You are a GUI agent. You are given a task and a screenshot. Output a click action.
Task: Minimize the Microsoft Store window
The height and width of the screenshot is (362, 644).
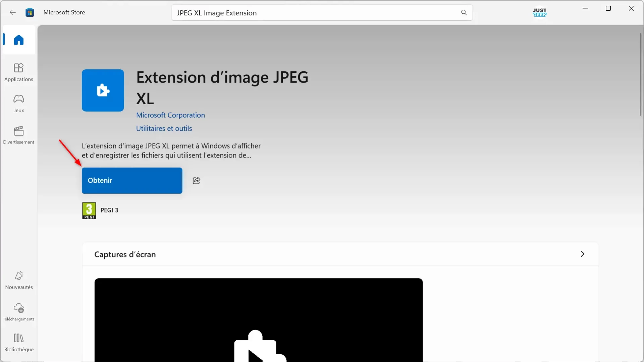585,8
